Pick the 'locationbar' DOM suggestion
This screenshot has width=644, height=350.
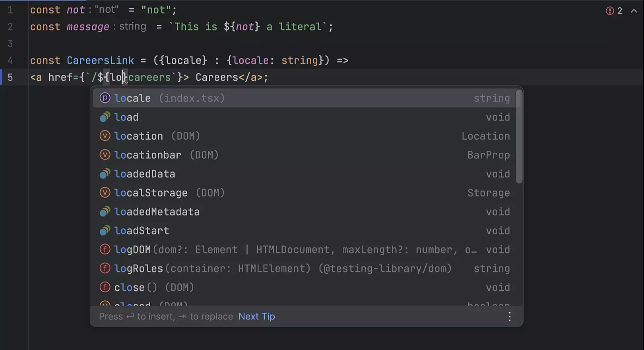(x=147, y=155)
